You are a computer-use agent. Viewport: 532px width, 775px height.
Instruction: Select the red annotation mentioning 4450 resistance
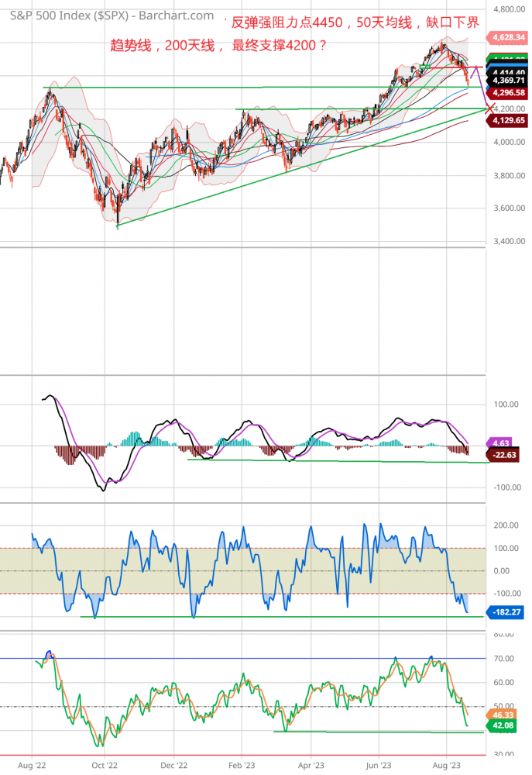click(x=355, y=22)
